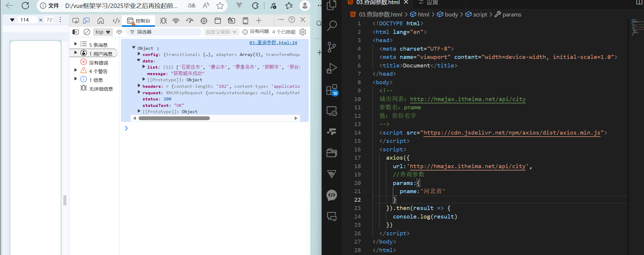Viewport: 644px width, 255px height.
Task: Open VS Code Run and Debug
Action: [332, 68]
